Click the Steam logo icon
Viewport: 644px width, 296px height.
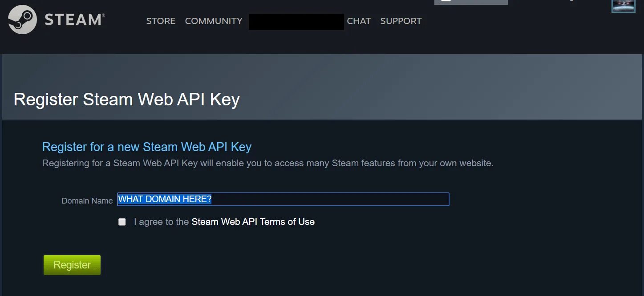pyautogui.click(x=22, y=20)
